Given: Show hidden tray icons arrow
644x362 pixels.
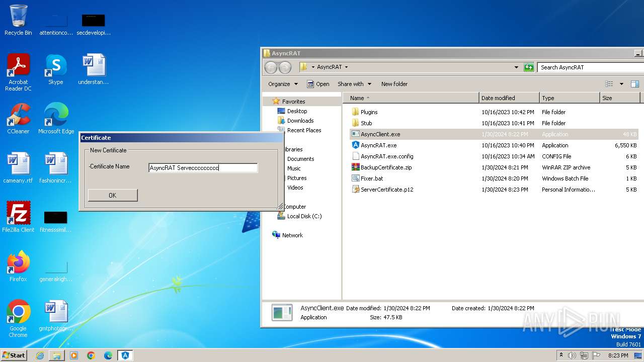Looking at the screenshot, I should (x=561, y=355).
